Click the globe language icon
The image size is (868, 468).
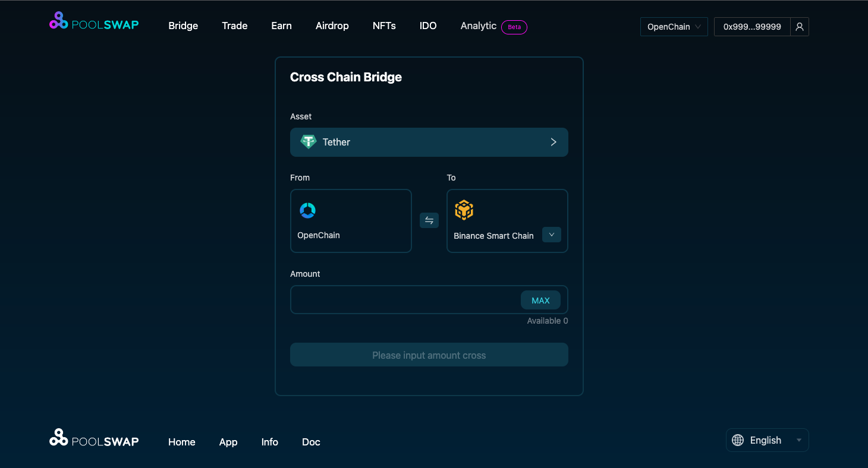click(x=738, y=440)
